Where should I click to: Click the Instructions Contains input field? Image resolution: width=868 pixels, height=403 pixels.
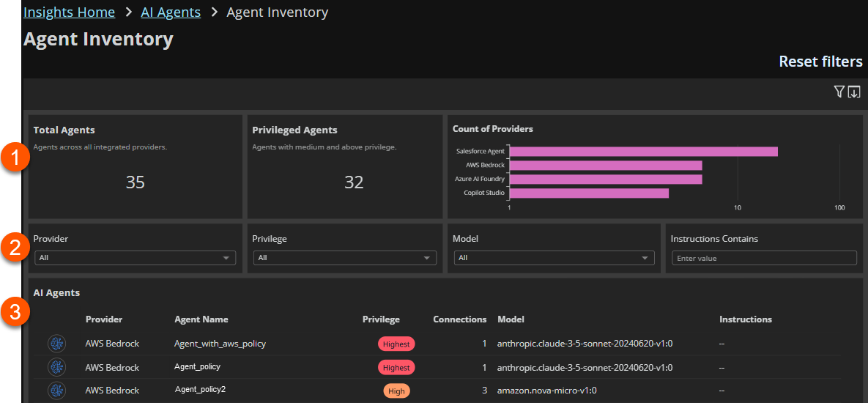click(764, 258)
